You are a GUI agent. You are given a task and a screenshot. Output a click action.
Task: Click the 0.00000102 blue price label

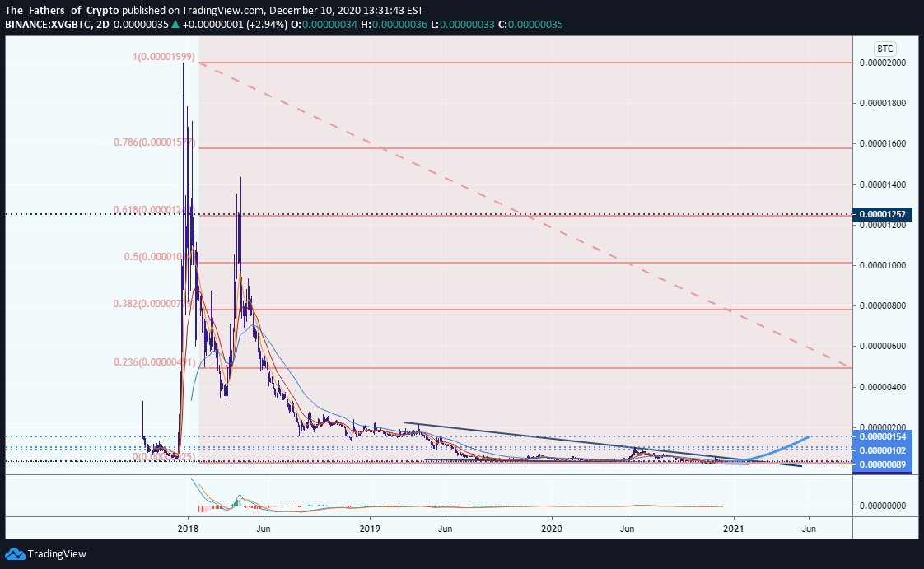point(882,450)
